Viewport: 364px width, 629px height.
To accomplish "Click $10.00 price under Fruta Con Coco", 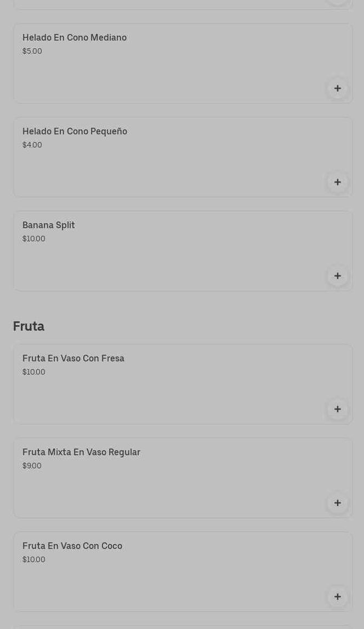I will tap(34, 559).
